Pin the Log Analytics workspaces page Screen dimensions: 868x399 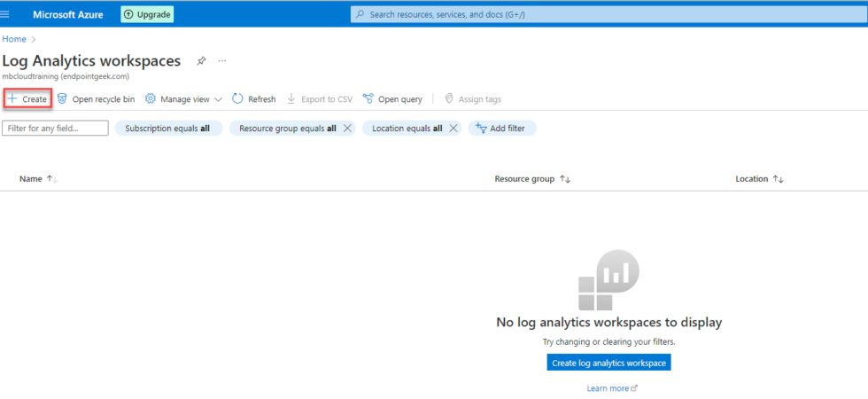(x=202, y=61)
